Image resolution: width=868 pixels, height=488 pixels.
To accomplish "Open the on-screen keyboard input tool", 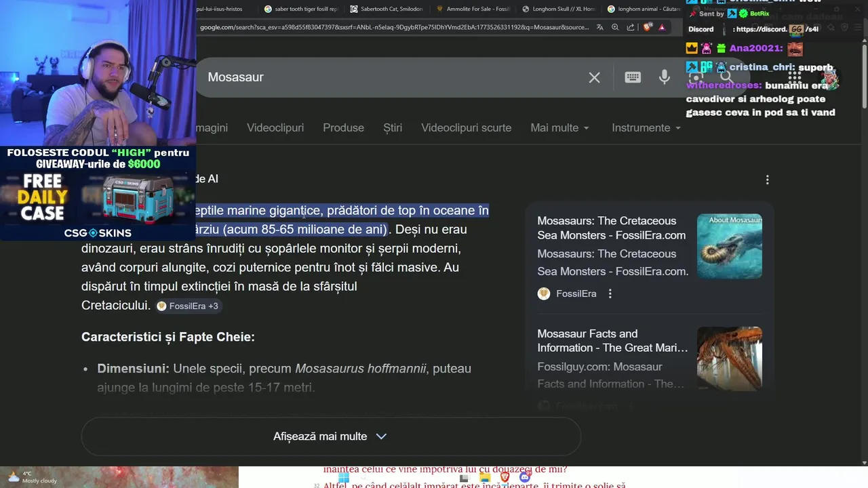I will (x=633, y=77).
